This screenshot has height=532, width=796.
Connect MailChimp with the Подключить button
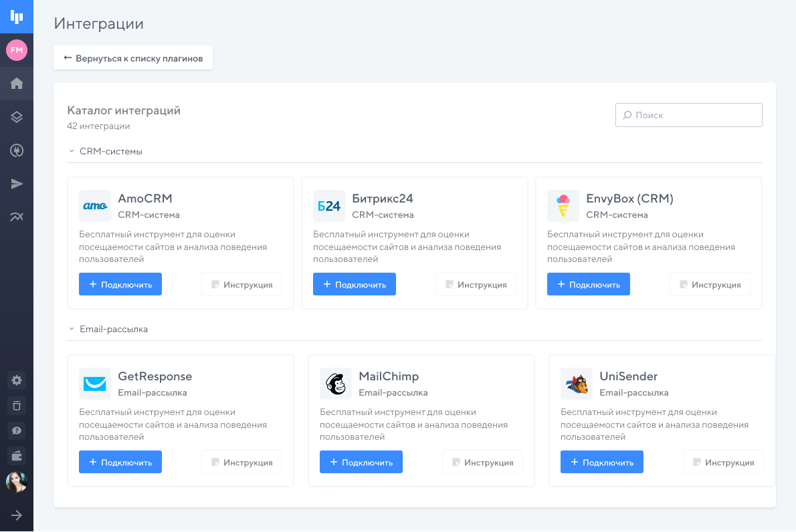(361, 462)
